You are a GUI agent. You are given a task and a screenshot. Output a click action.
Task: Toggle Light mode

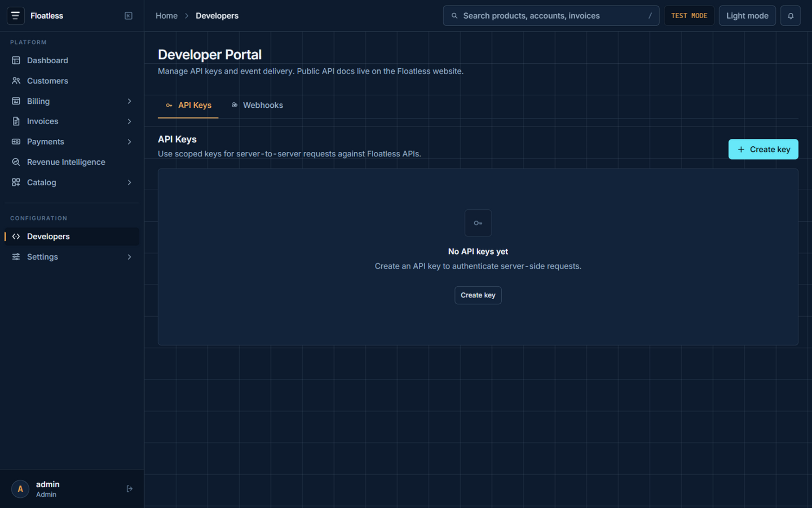point(747,16)
